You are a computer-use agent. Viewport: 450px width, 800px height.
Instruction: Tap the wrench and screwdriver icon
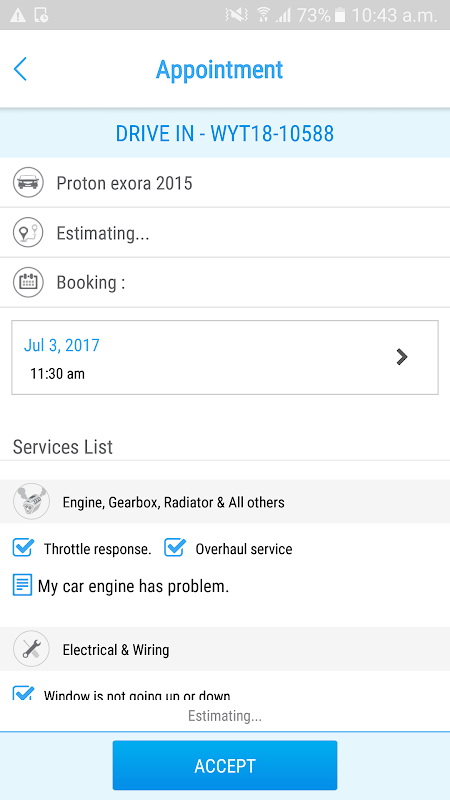[x=31, y=649]
